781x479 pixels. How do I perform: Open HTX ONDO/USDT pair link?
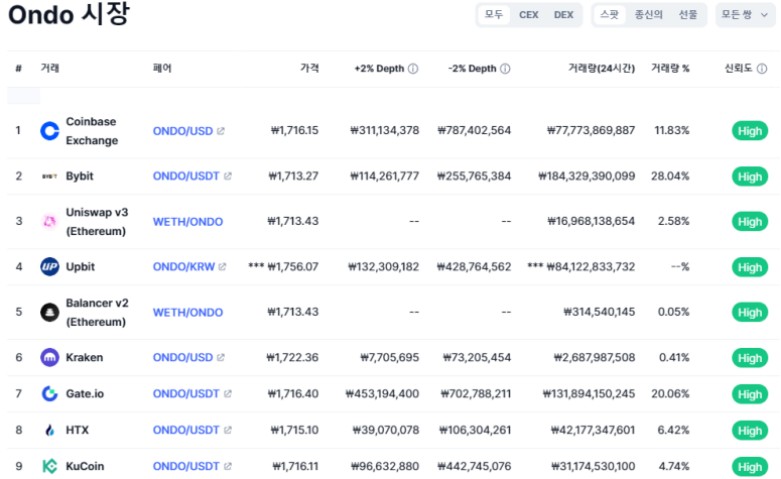(186, 430)
